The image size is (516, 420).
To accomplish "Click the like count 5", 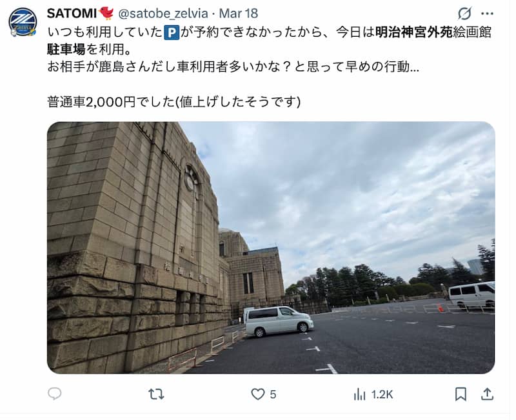I will [x=273, y=394].
